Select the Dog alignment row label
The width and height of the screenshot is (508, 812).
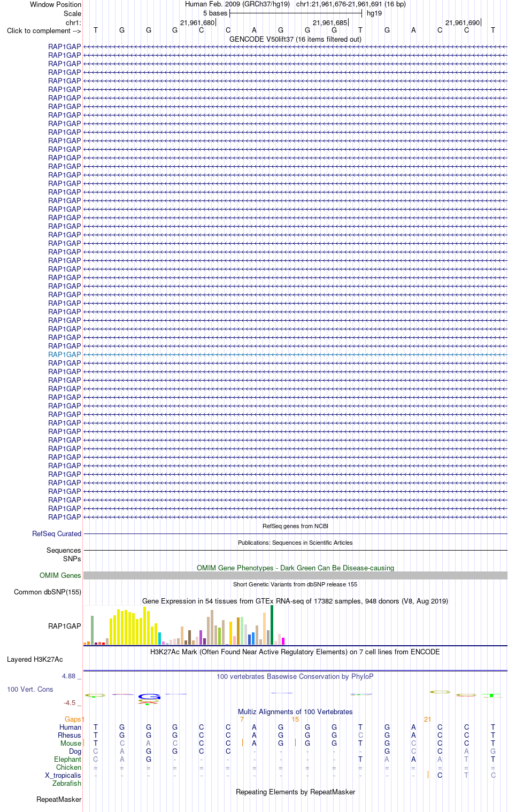(x=75, y=751)
